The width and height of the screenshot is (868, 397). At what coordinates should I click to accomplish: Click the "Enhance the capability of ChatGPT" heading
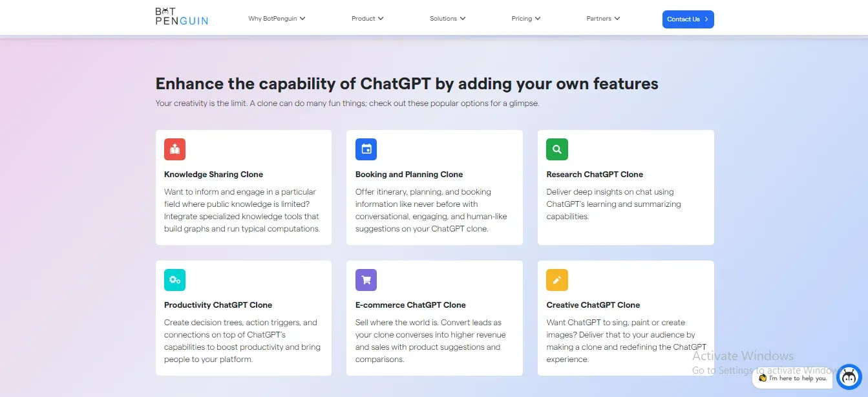pos(407,84)
